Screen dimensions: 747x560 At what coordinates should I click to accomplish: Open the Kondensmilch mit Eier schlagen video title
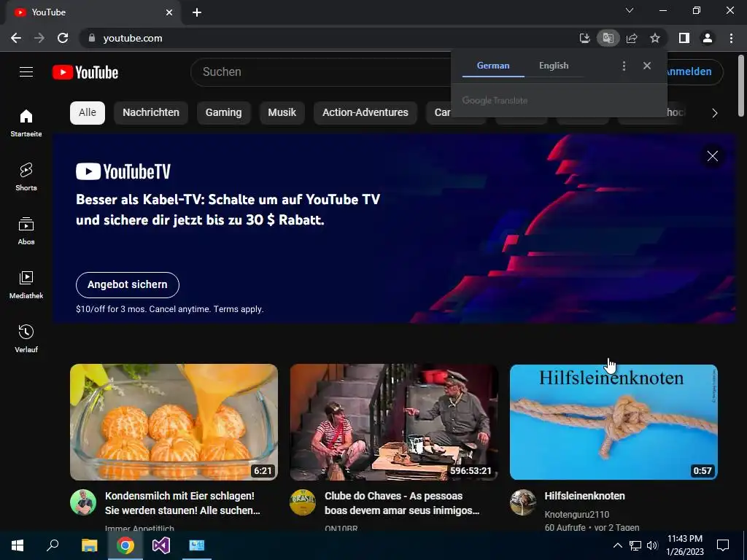182,503
